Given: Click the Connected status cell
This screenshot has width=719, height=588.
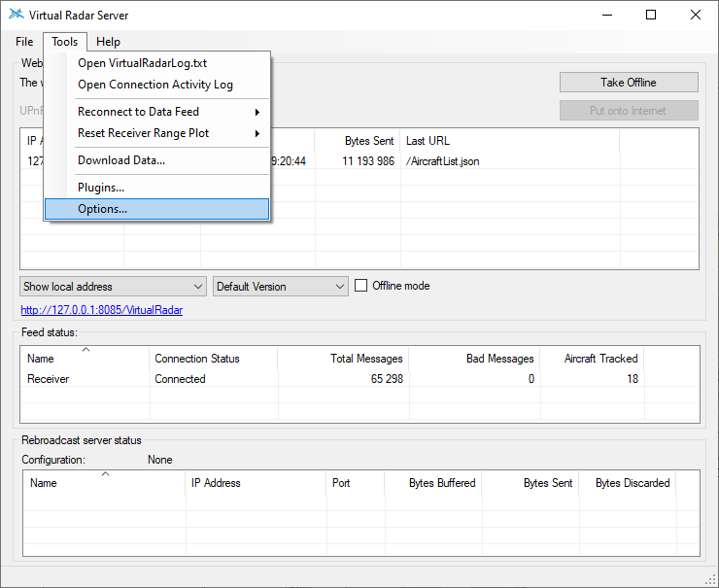Looking at the screenshot, I should (x=180, y=379).
